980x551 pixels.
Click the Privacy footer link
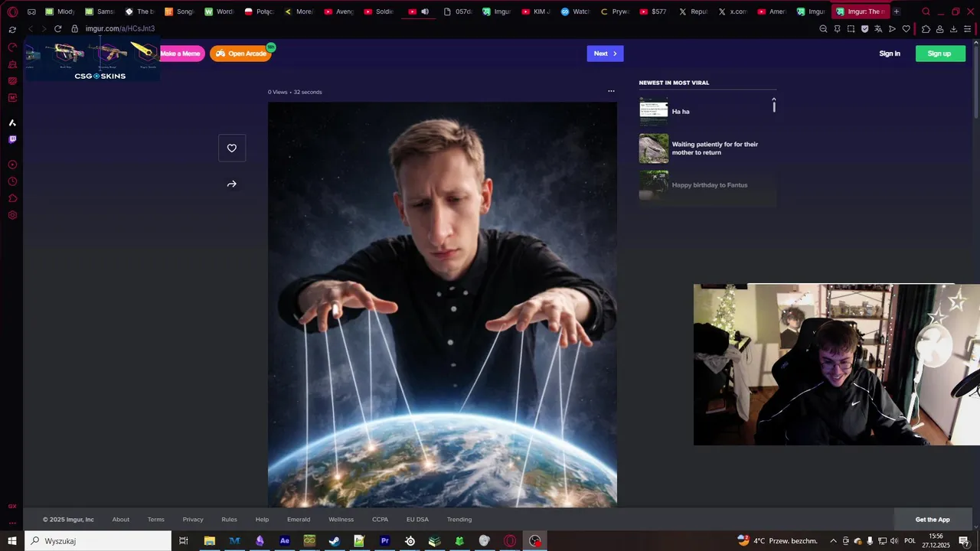(193, 520)
